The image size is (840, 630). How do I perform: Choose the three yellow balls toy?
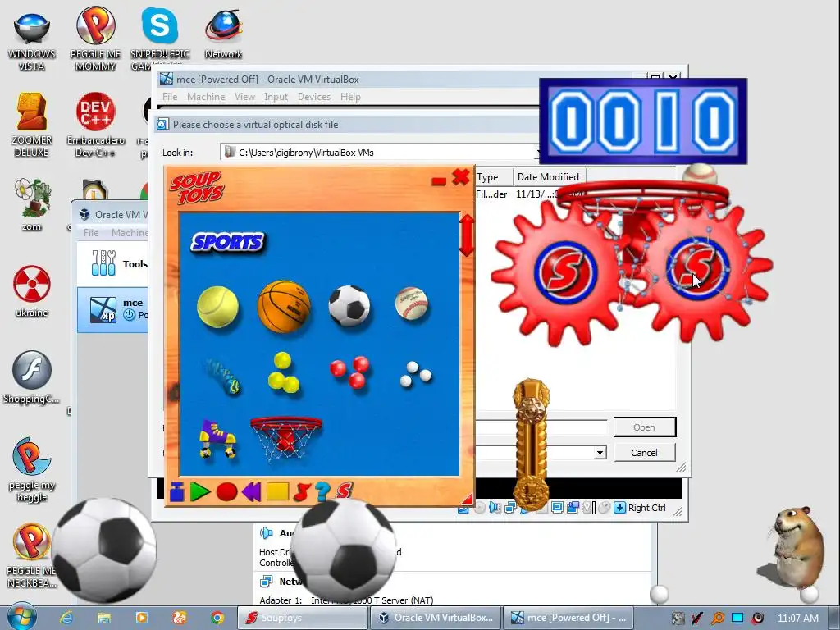pyautogui.click(x=283, y=373)
